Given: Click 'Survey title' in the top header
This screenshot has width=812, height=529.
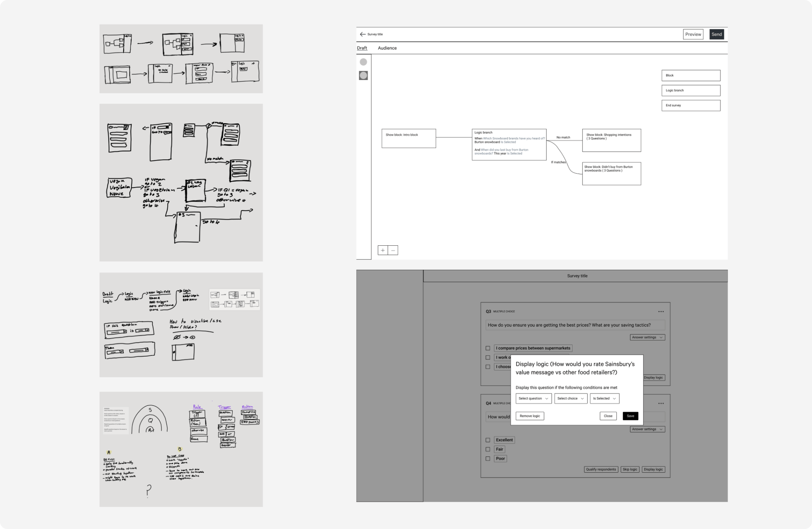Looking at the screenshot, I should [375, 34].
